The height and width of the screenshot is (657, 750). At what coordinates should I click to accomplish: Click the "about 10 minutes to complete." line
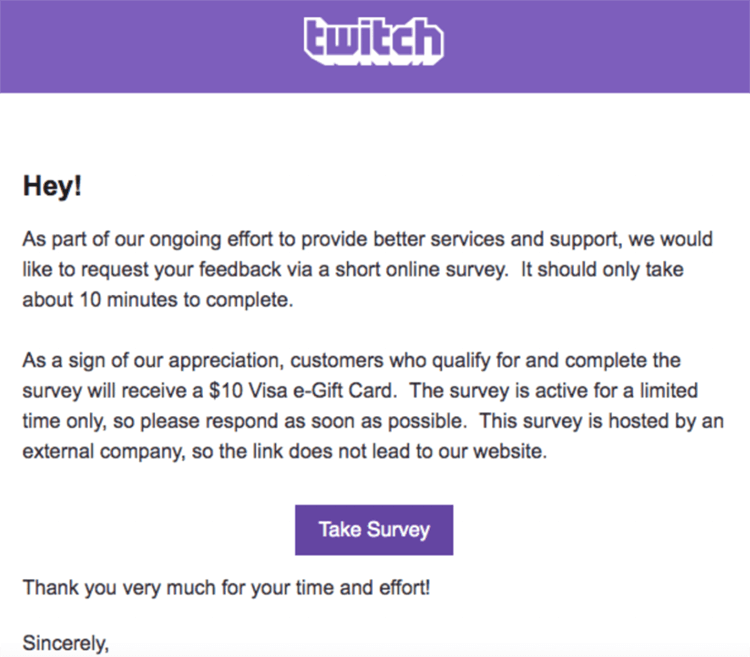coord(158,300)
